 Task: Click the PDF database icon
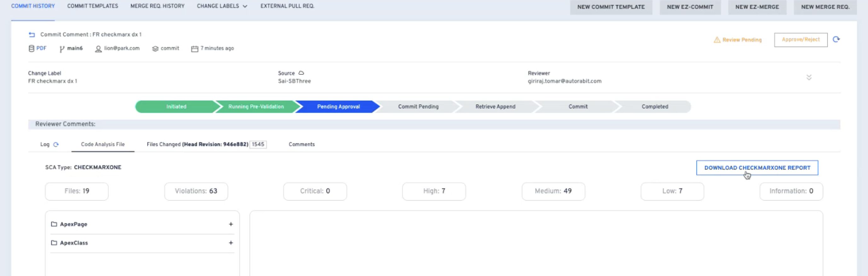point(31,49)
